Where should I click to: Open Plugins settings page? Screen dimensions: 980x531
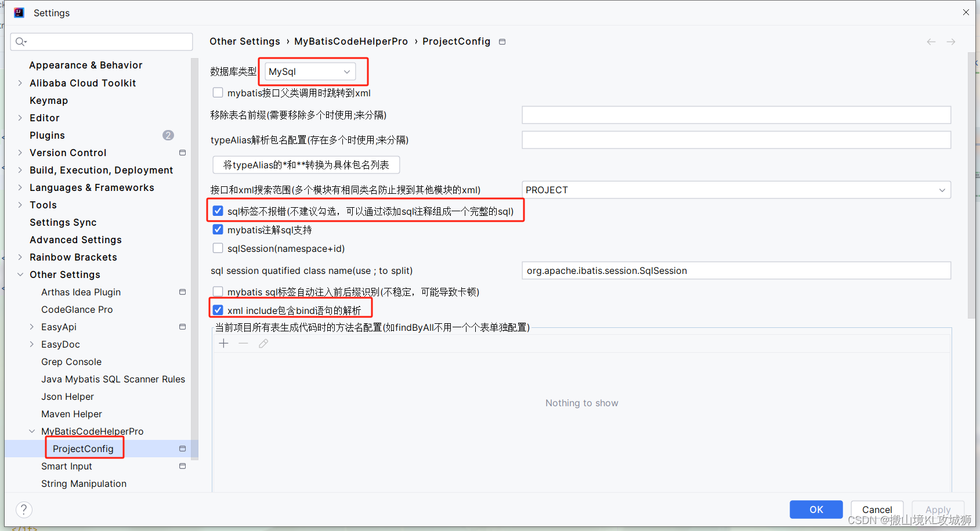coord(47,135)
